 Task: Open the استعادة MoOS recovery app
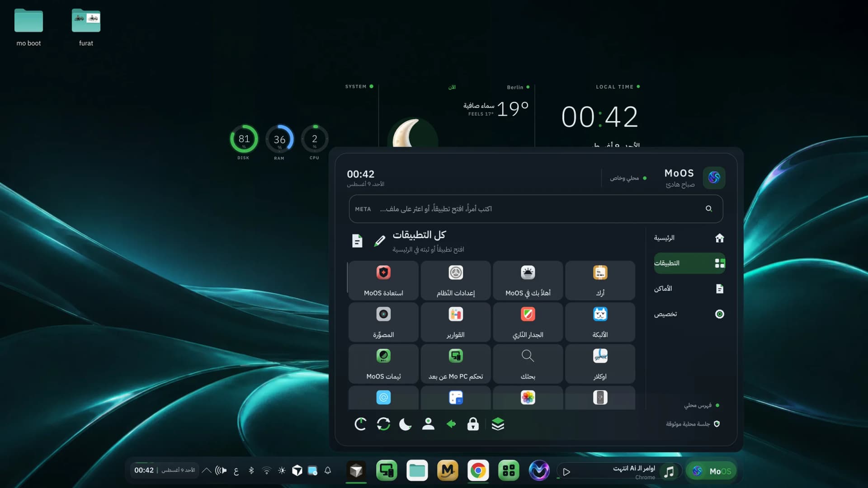383,281
